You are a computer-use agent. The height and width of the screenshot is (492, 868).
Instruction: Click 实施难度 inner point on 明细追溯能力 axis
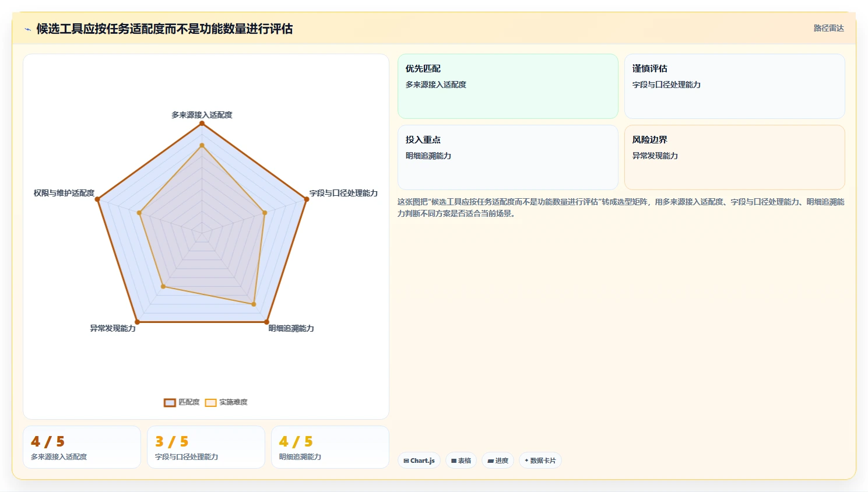point(254,304)
